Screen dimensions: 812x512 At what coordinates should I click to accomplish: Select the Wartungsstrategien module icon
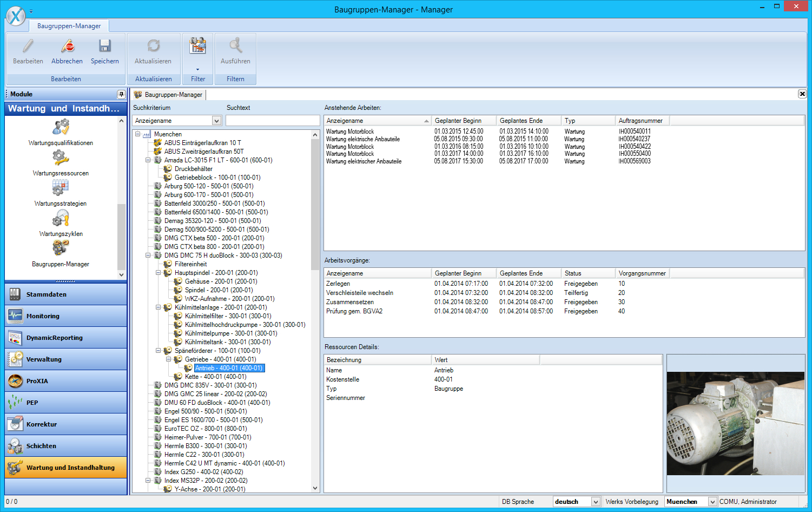pos(61,188)
